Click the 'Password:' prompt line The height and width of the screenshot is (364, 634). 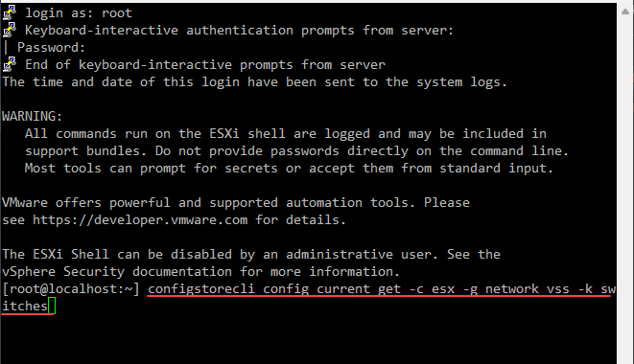(x=51, y=47)
